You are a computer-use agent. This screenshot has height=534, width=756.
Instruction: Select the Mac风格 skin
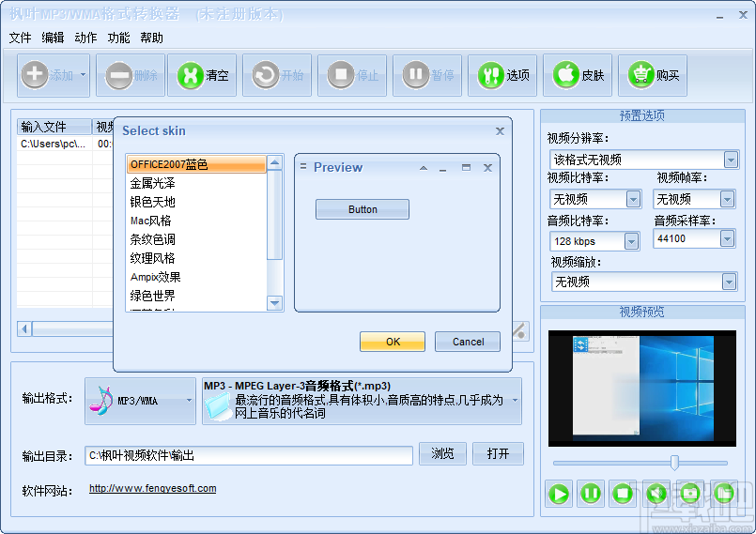[x=196, y=221]
